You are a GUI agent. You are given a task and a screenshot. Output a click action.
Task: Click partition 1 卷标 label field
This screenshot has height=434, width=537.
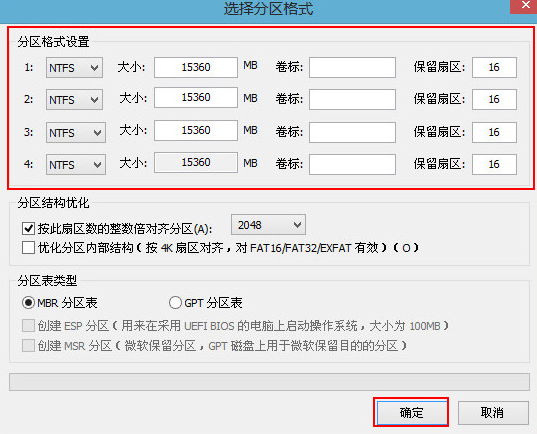click(x=352, y=67)
